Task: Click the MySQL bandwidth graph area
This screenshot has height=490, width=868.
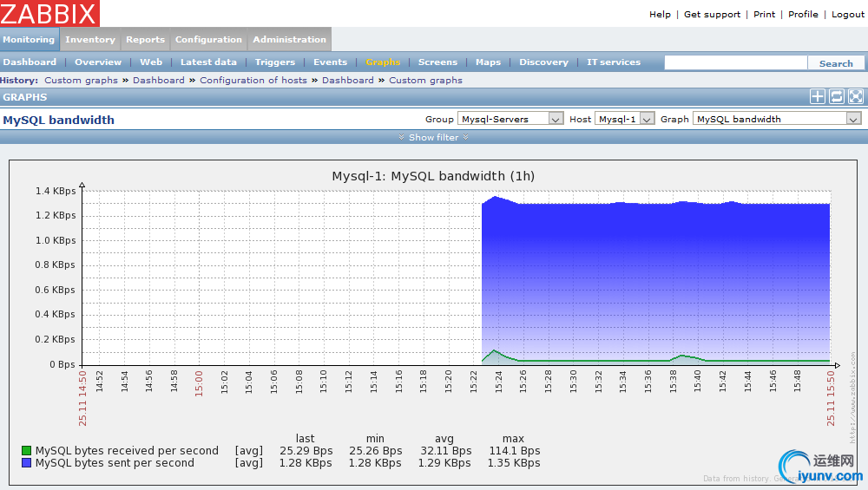Action: point(457,278)
